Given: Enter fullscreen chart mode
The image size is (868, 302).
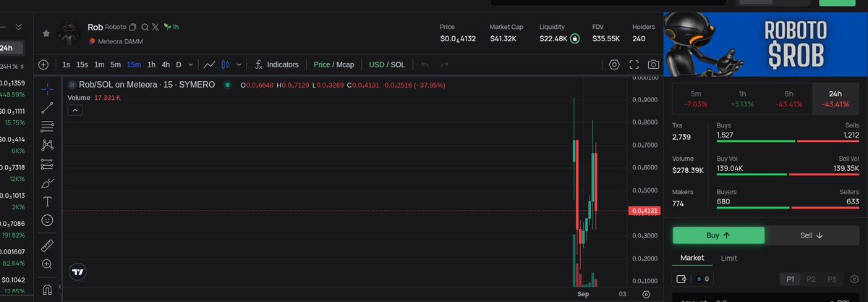Looking at the screenshot, I should pos(634,64).
